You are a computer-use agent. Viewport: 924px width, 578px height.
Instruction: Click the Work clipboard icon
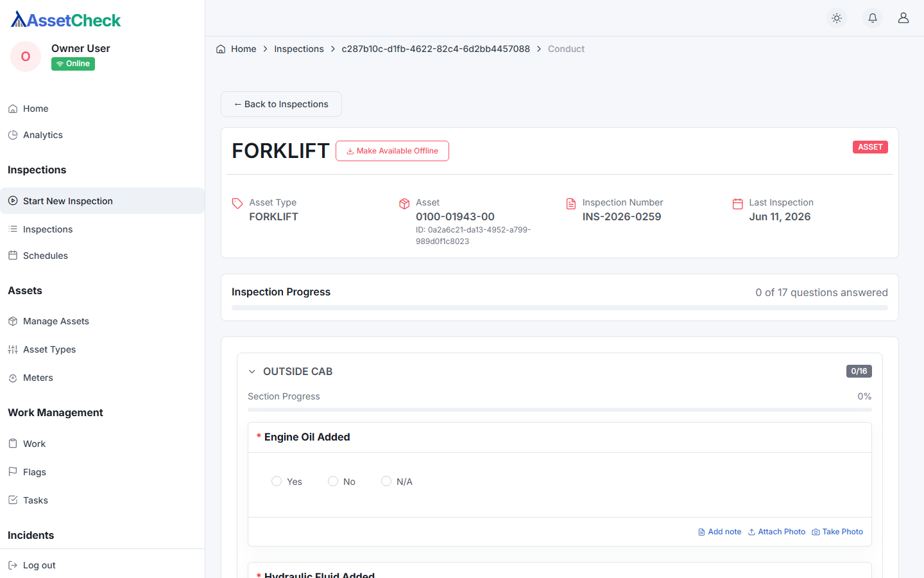click(x=13, y=444)
